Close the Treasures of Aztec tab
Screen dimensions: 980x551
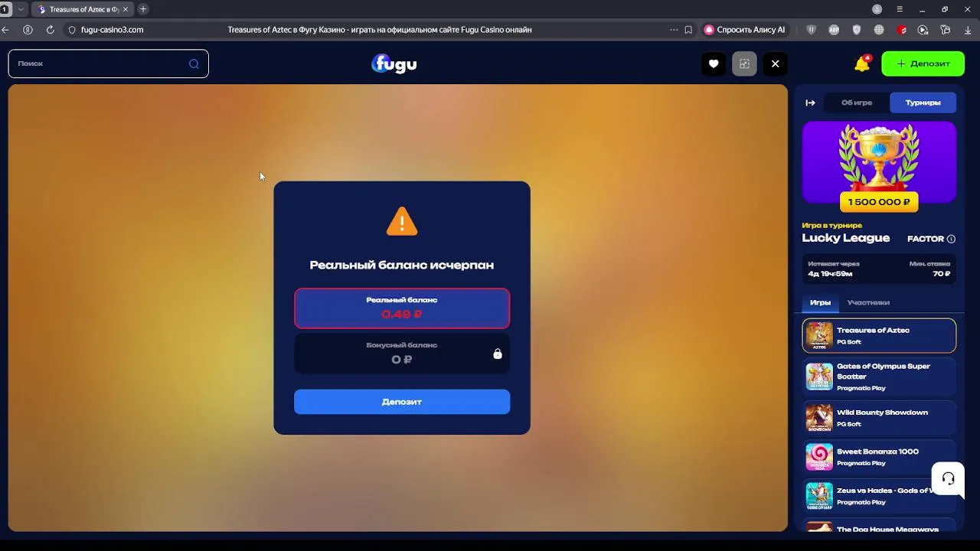[x=126, y=9]
